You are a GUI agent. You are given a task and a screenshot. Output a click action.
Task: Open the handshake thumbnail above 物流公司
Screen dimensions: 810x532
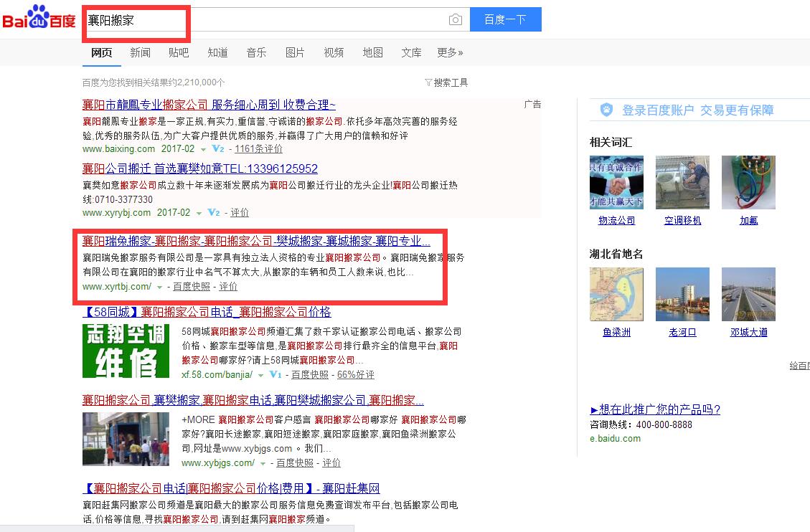click(616, 183)
